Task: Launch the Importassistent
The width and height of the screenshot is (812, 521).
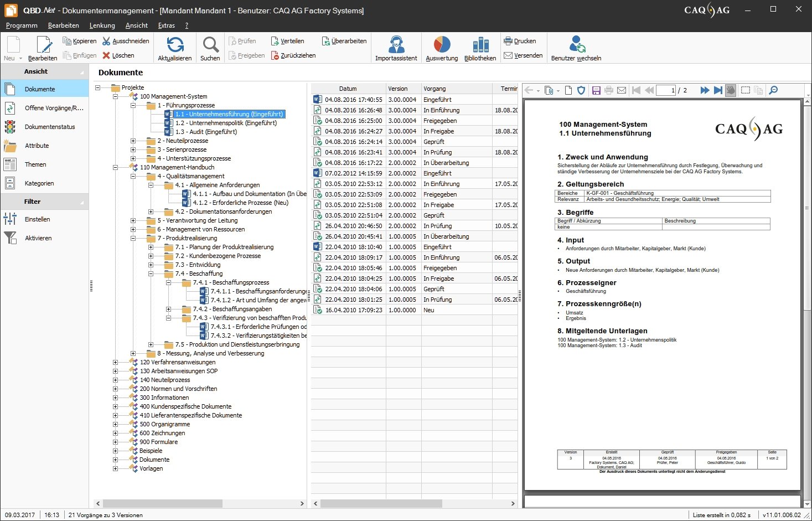Action: click(x=396, y=45)
